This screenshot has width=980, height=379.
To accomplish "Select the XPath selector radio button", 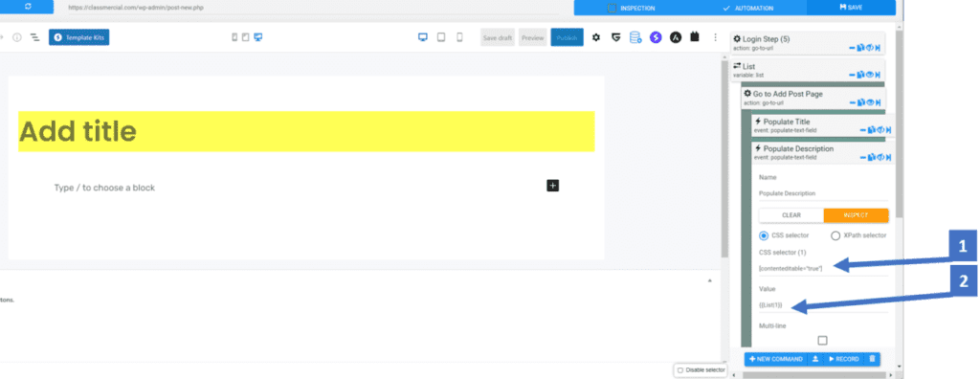I will tap(835, 235).
